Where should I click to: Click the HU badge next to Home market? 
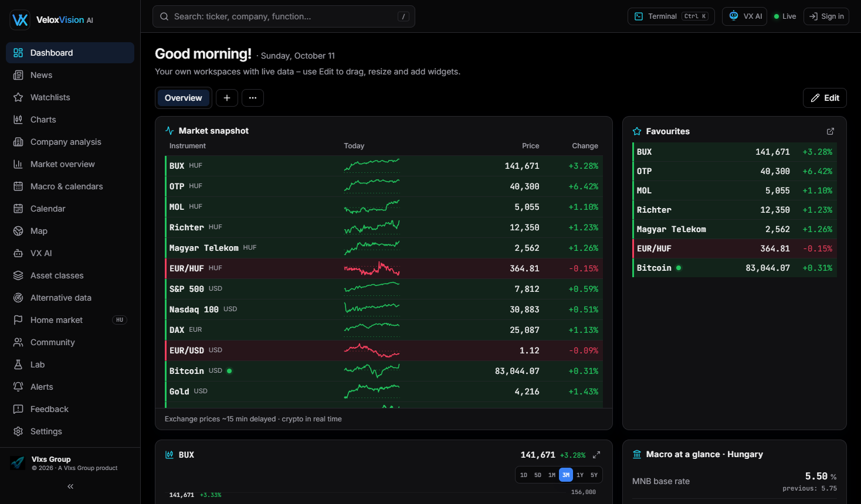click(120, 320)
